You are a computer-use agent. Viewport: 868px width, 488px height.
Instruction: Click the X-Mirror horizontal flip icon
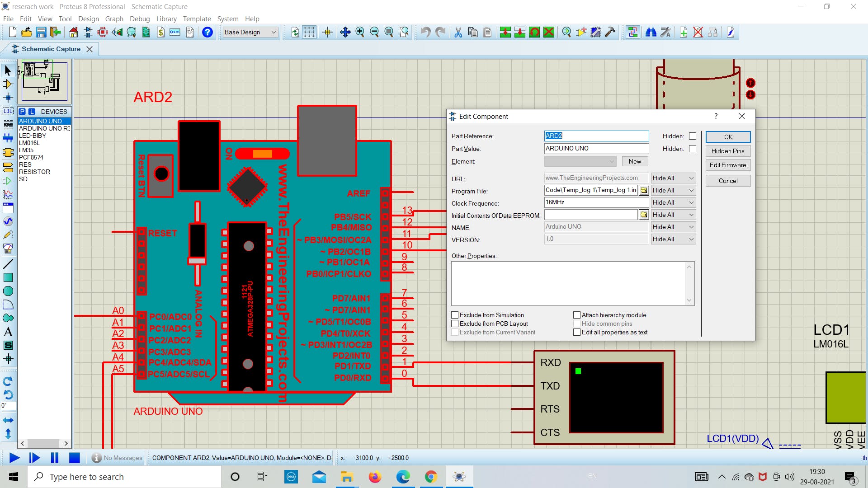[x=8, y=420]
